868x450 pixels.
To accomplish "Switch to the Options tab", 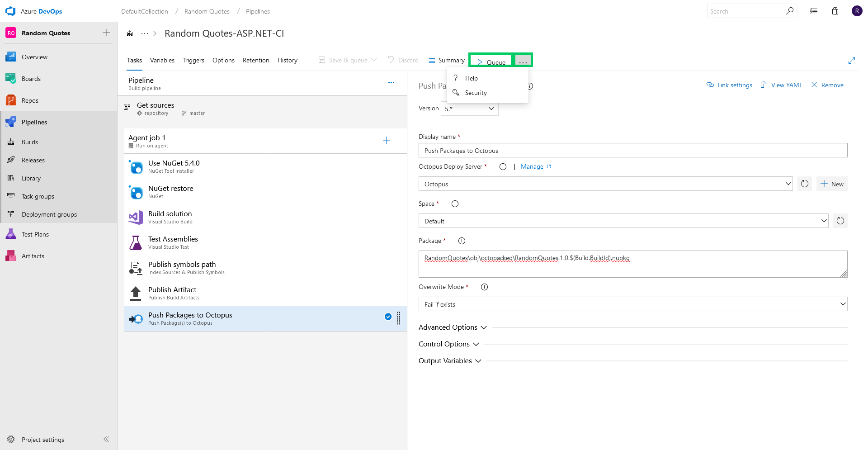I will pos(223,60).
